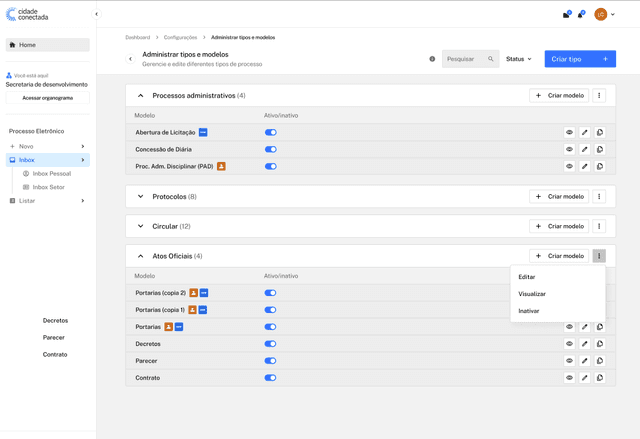Open more options for Processos administrativos
Viewport: 640px width, 439px height.
point(599,95)
